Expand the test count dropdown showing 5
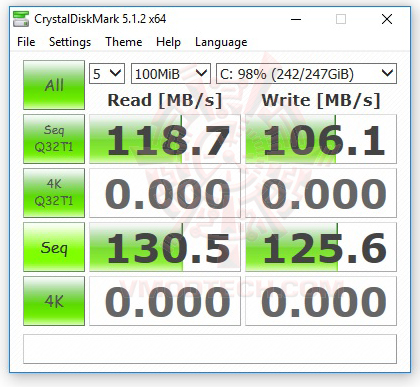 click(107, 73)
